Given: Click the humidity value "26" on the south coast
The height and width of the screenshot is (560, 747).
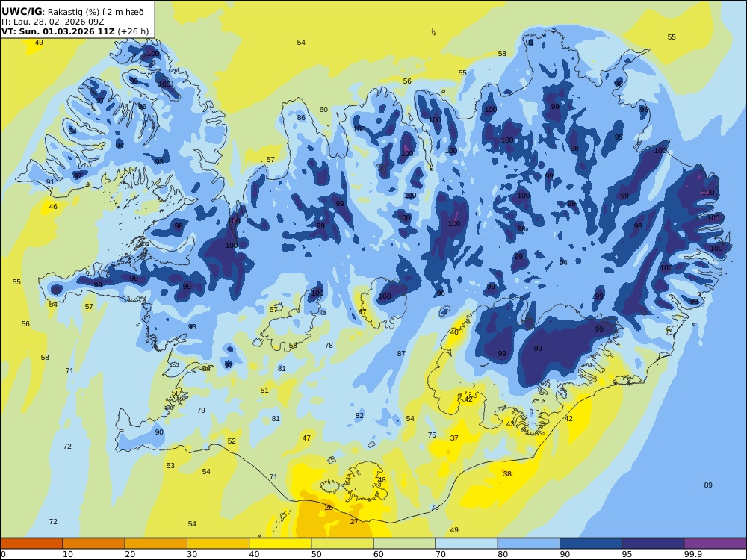Looking at the screenshot, I should pos(329,507).
